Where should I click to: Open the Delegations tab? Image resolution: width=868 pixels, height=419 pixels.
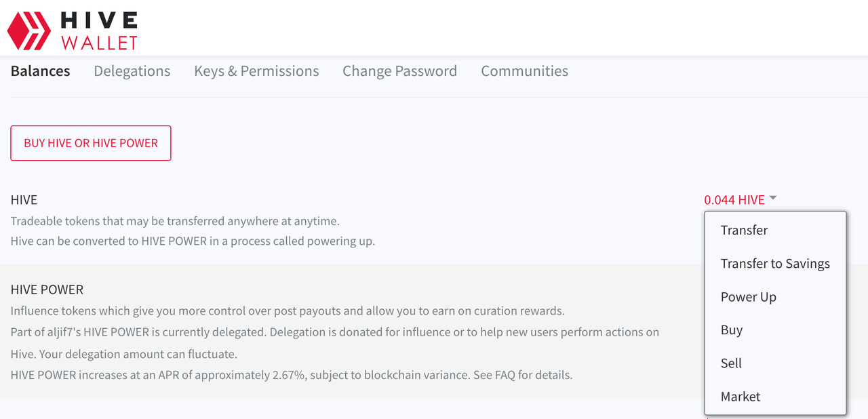pos(132,71)
